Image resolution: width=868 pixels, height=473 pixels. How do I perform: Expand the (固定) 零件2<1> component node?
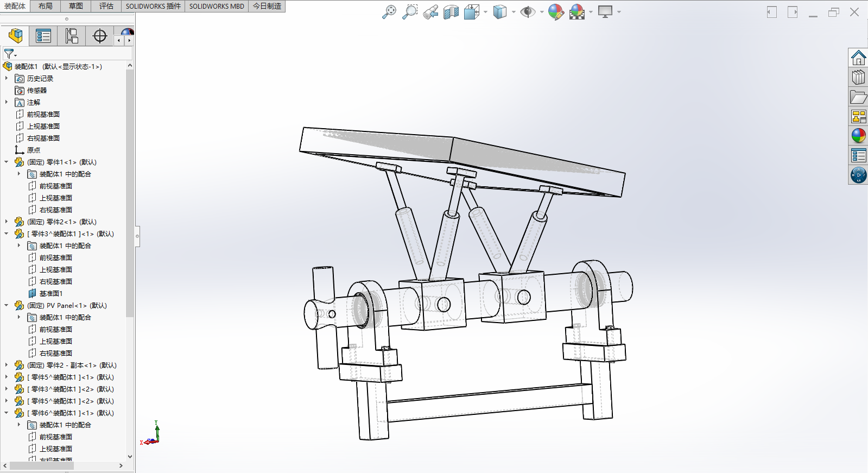pyautogui.click(x=7, y=222)
